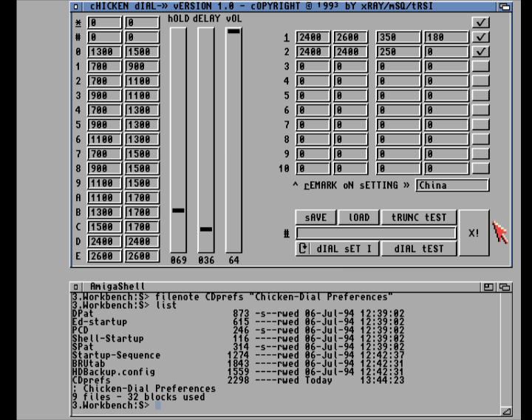Uncheck the checkbox for row 2
Viewport: 532px width, 420px height.
[x=481, y=52]
